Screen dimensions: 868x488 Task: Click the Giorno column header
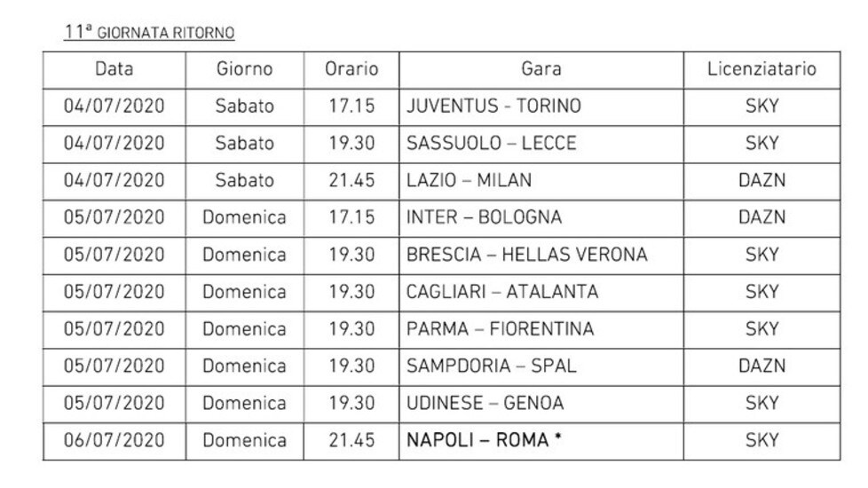point(244,69)
